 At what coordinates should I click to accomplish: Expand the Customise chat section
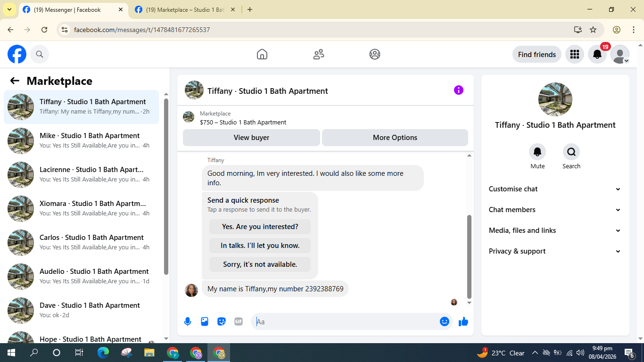tap(555, 189)
